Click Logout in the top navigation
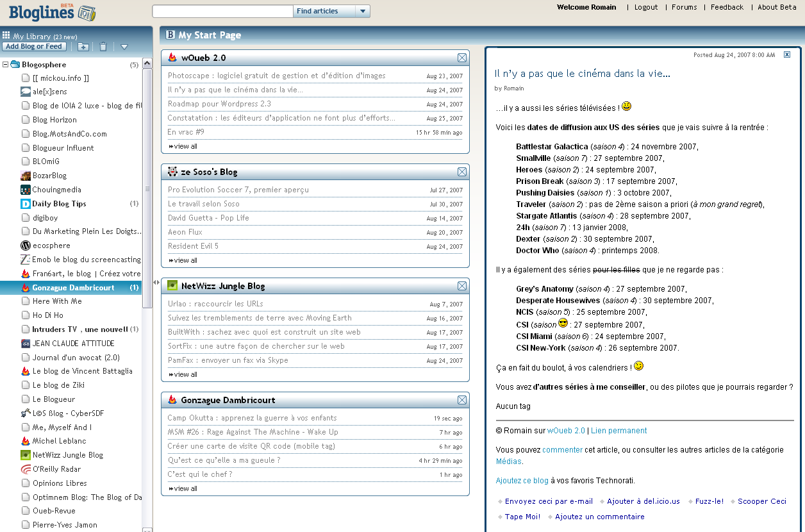805x532 pixels. (646, 7)
